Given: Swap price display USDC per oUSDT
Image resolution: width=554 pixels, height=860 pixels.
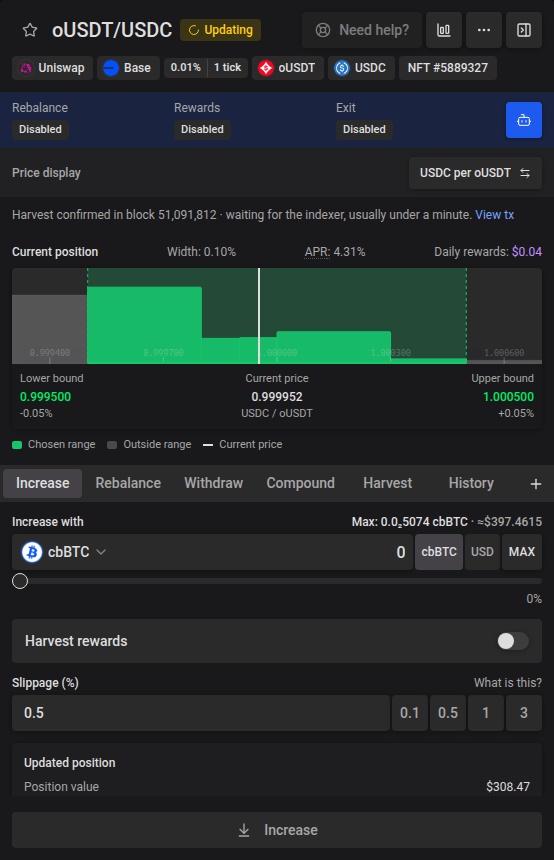Looking at the screenshot, I should [475, 173].
